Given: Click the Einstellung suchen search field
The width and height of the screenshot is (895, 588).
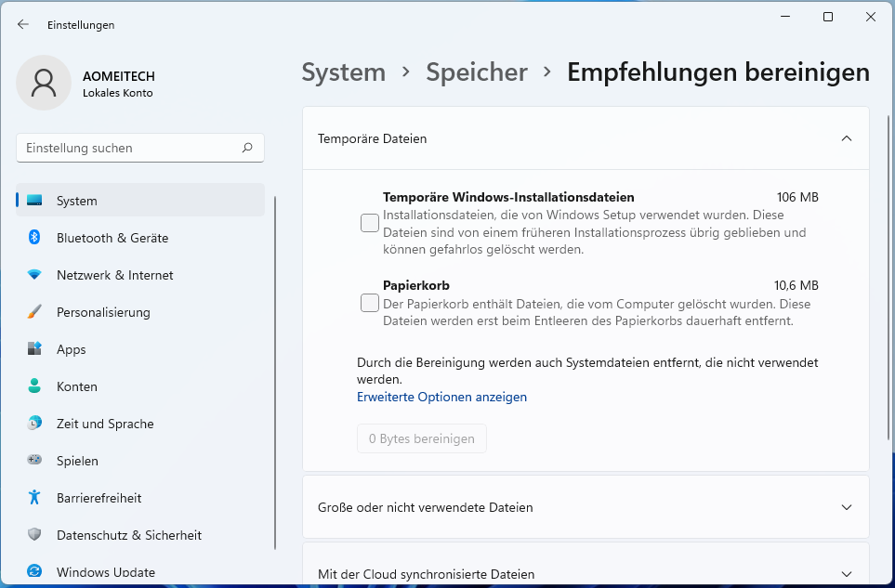Looking at the screenshot, I should click(x=130, y=148).
